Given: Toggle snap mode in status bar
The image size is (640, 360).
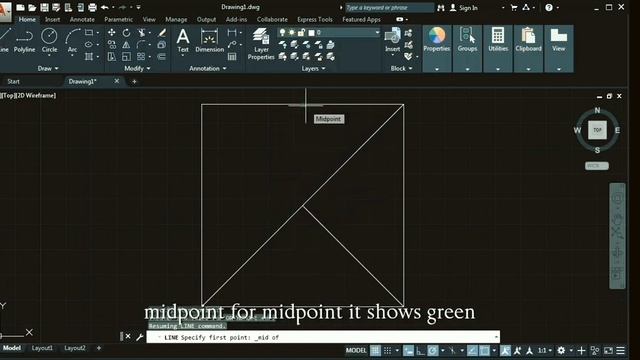Looking at the screenshot, I should [387, 350].
